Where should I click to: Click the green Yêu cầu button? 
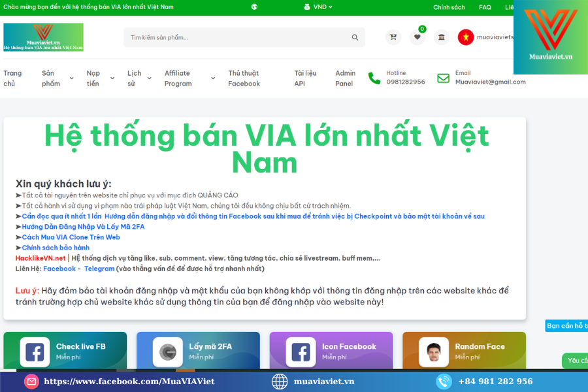coord(575,361)
